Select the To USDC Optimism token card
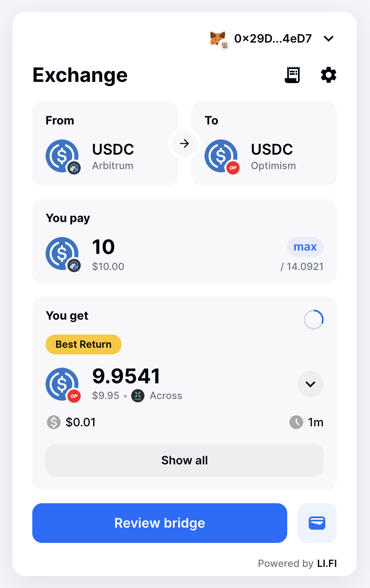This screenshot has height=588, width=370. click(x=264, y=143)
